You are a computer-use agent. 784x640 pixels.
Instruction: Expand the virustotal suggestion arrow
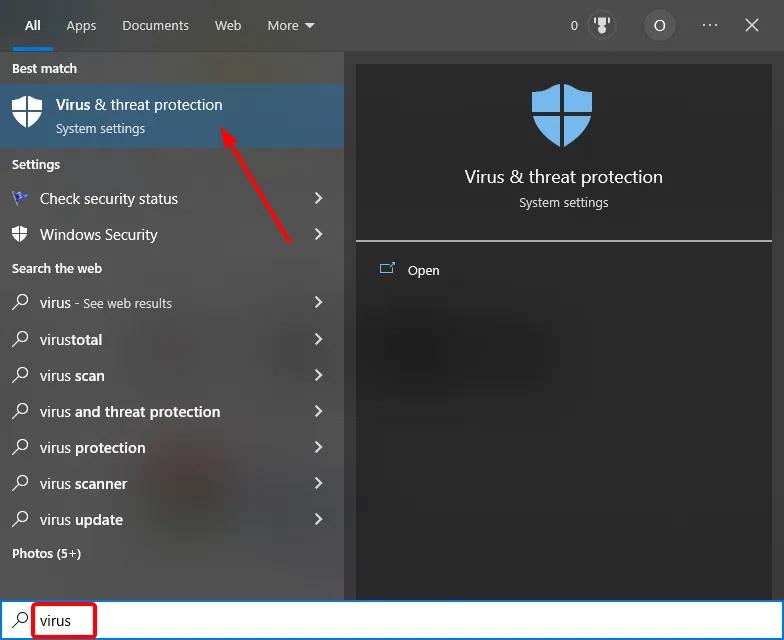(318, 339)
